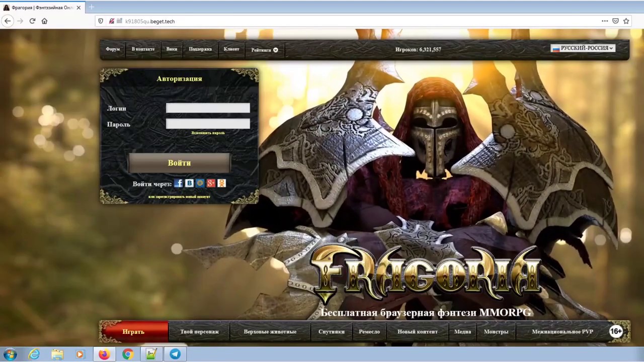Open Windows Explorer from the taskbar

click(57, 354)
